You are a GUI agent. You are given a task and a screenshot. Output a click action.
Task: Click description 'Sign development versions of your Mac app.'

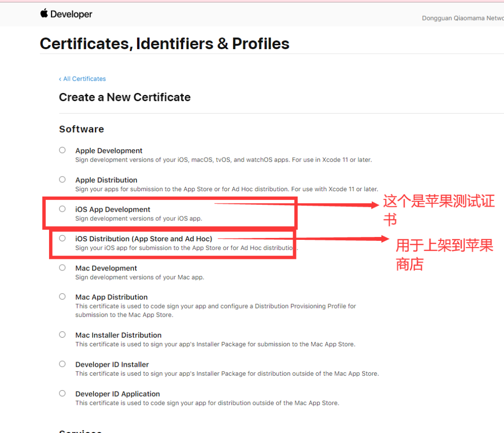[139, 277]
